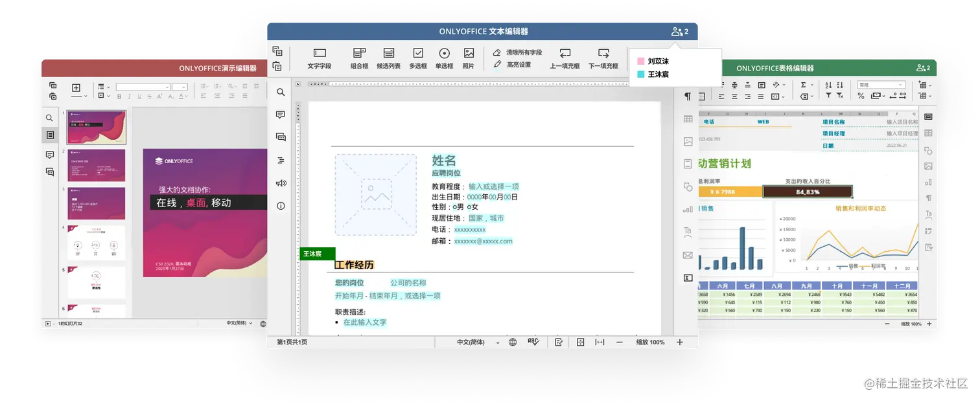Screen dimensions: 980x402
Task: Toggle spell checking in document status bar
Action: (x=533, y=342)
